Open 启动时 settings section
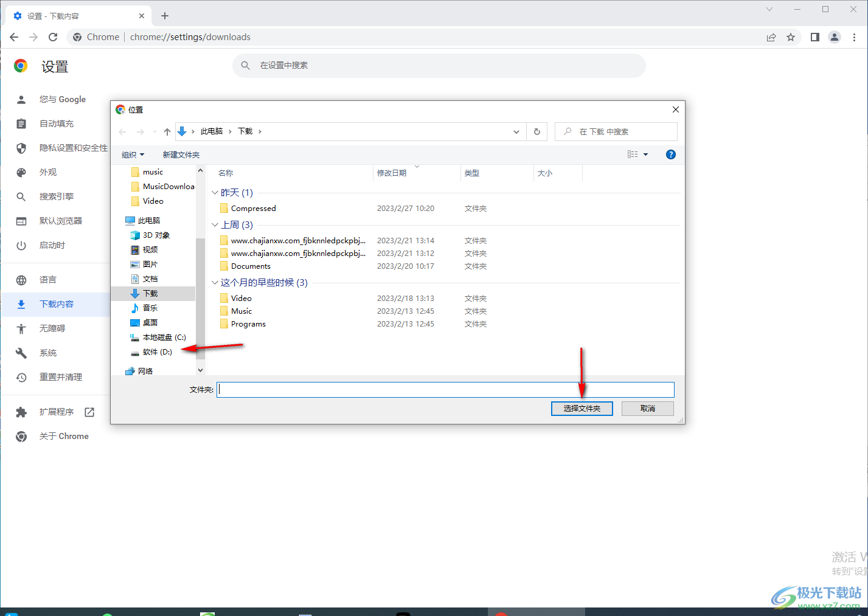Viewport: 868px width, 616px height. (52, 245)
